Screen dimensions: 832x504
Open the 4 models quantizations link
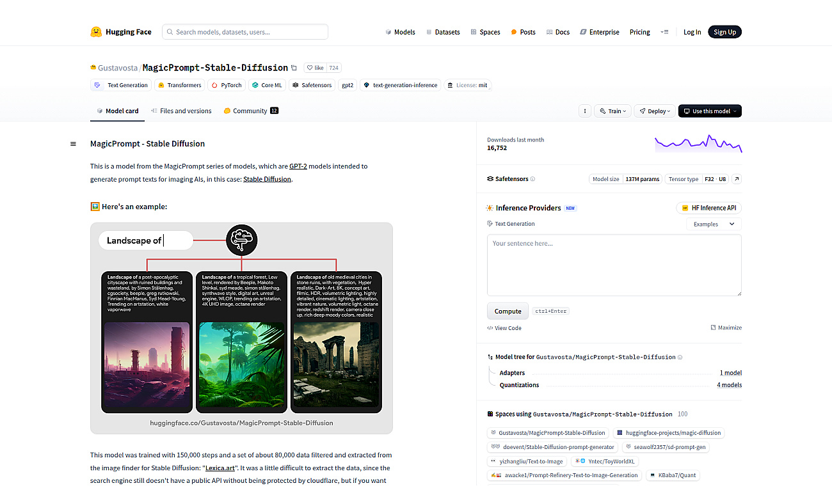point(730,385)
